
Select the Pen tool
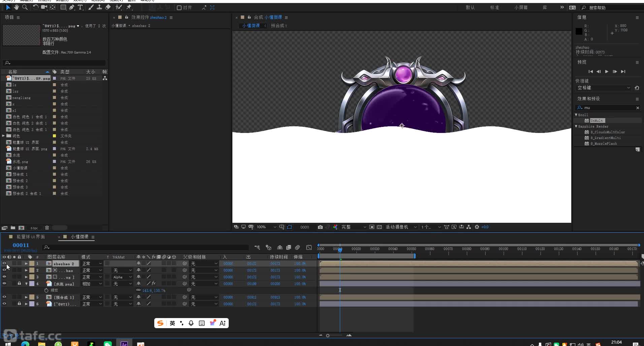[x=72, y=7]
